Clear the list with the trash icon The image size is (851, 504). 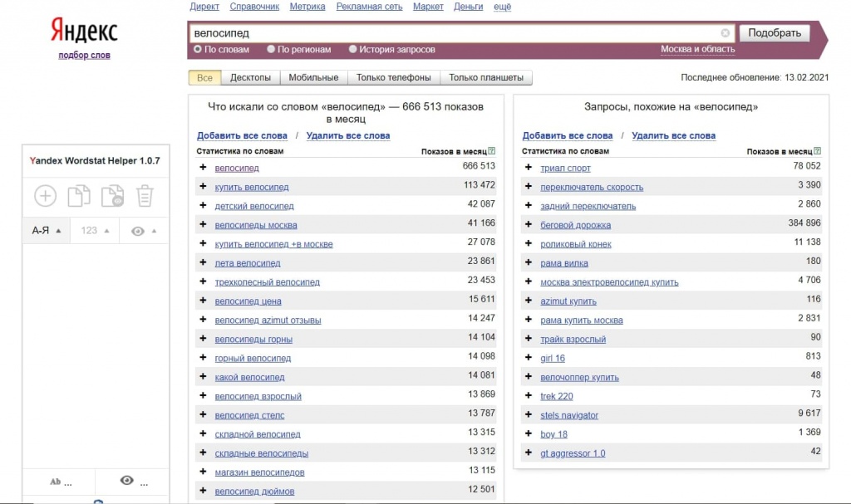click(x=146, y=195)
